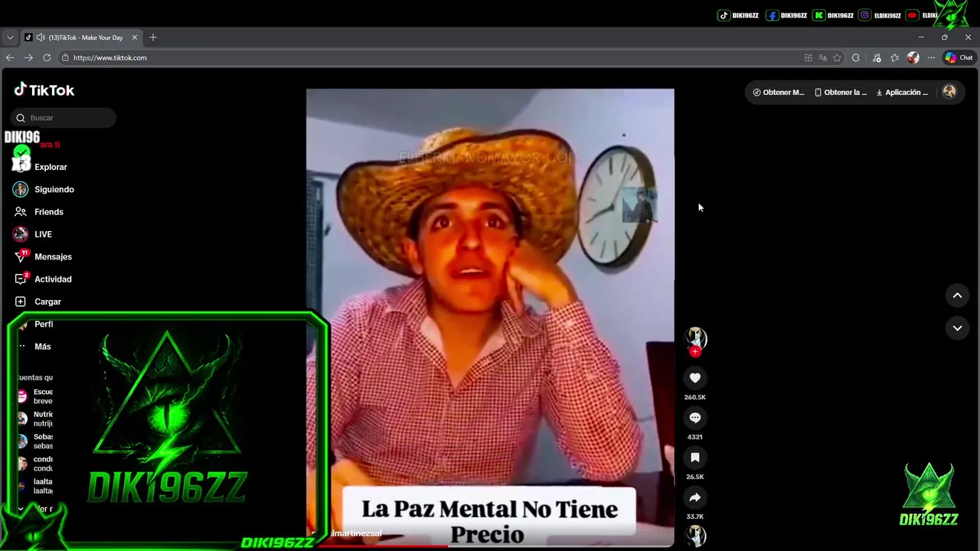This screenshot has height=551, width=980.
Task: Go to previous video with up arrow
Action: pos(957,295)
